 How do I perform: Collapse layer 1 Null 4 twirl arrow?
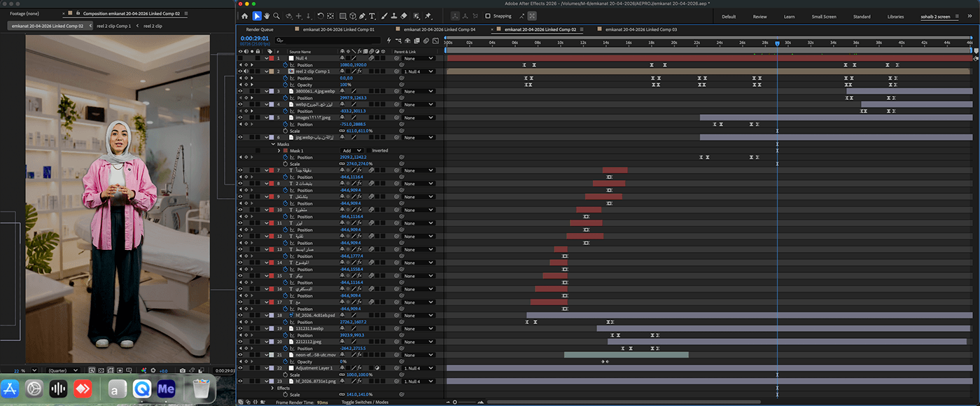pos(267,58)
